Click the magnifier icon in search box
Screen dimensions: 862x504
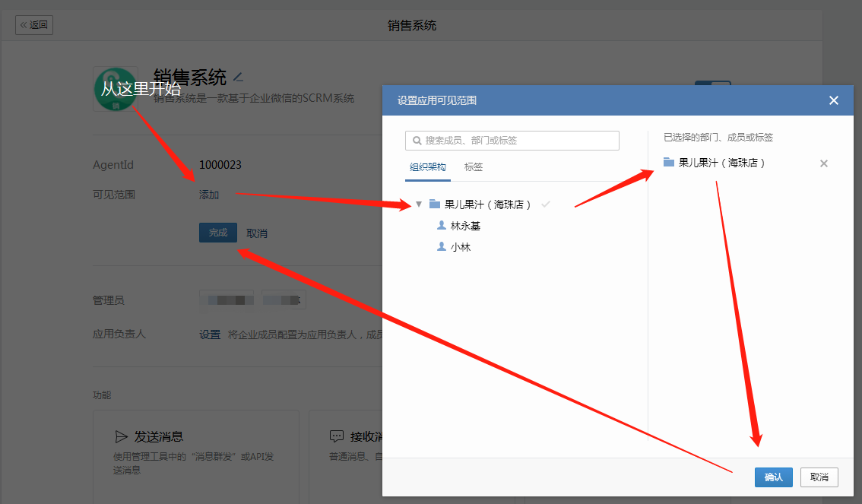pyautogui.click(x=417, y=141)
